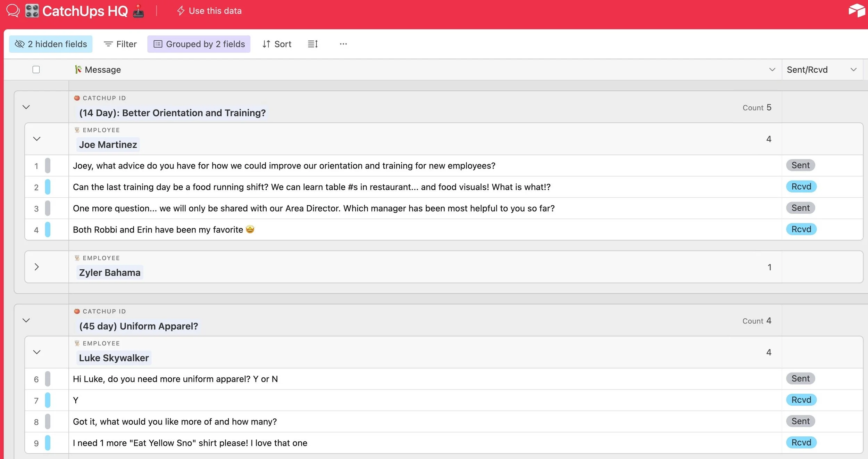Open the three-dots more options menu
This screenshot has width=868, height=459.
tap(343, 44)
